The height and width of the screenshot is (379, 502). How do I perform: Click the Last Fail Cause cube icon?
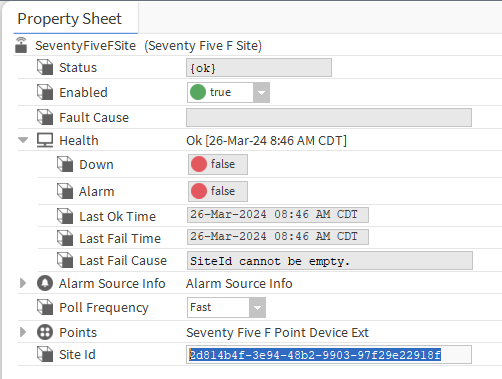65,260
